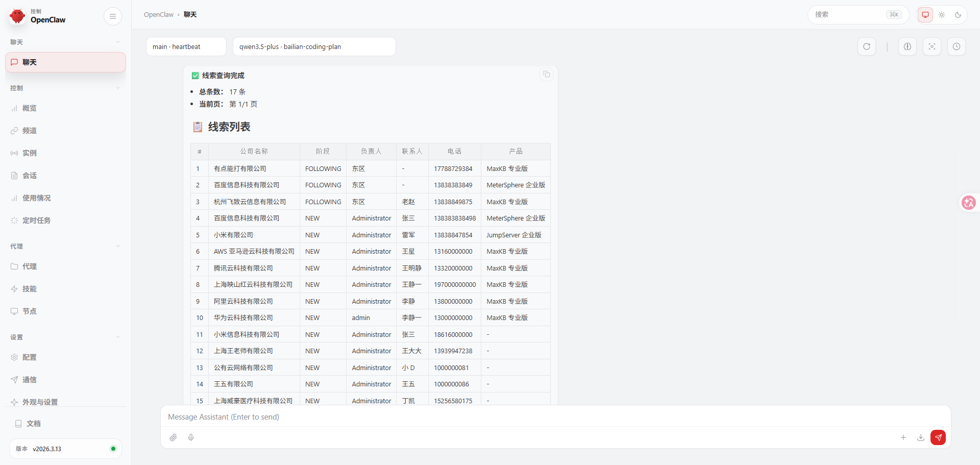This screenshot has width=980, height=465.
Task: Click the paperclip attach file icon
Action: [174, 437]
